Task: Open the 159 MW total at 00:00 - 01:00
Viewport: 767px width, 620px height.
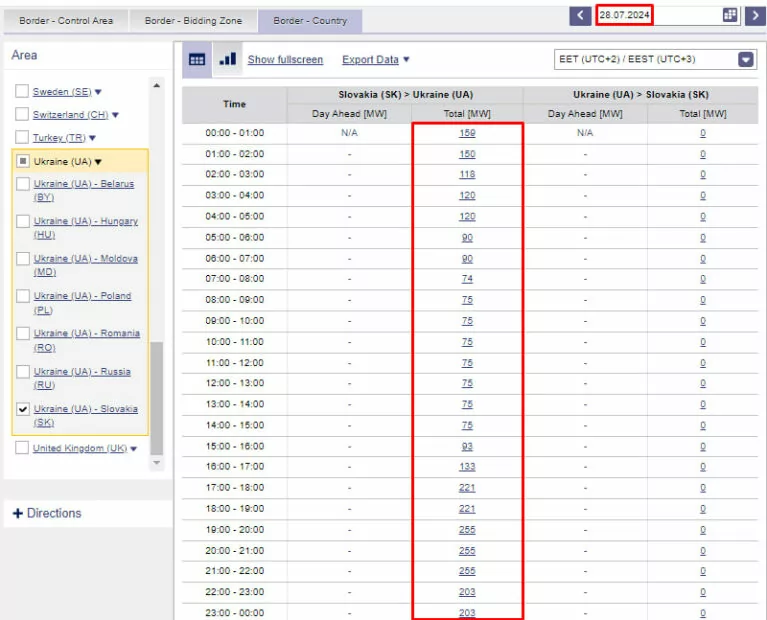Action: pos(467,133)
